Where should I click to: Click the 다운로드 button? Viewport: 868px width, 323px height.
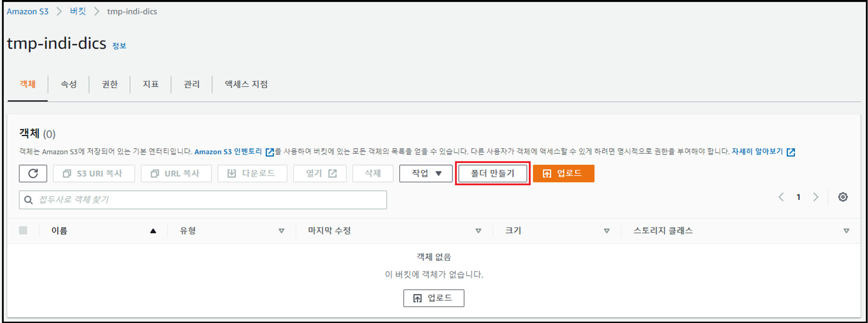(252, 173)
